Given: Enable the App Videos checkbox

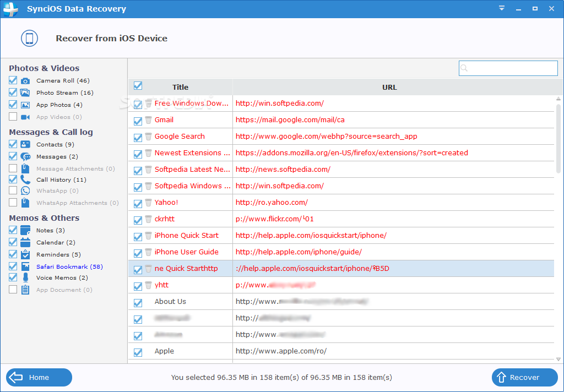Looking at the screenshot, I should pos(13,117).
